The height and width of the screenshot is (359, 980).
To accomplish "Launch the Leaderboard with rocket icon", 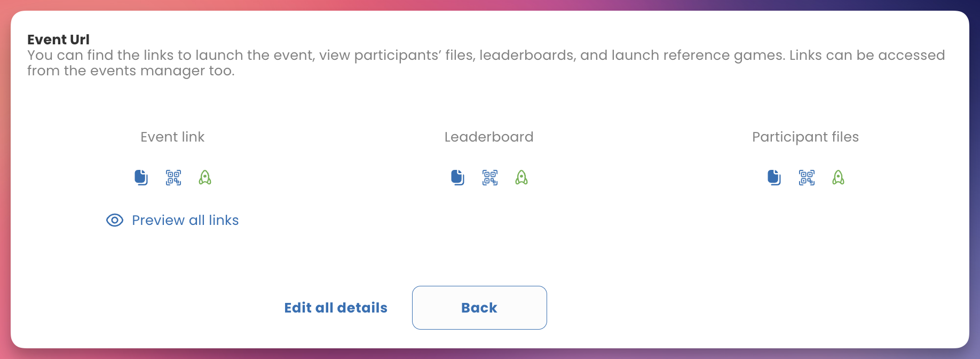I will click(x=521, y=177).
